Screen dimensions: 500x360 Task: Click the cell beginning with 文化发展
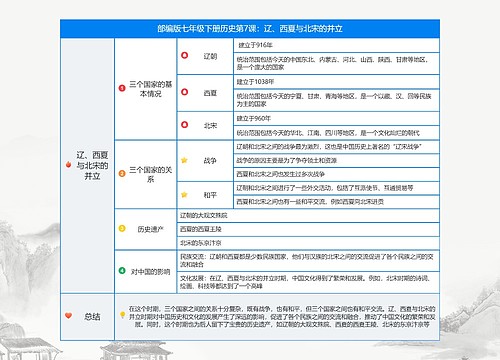coord(308,282)
